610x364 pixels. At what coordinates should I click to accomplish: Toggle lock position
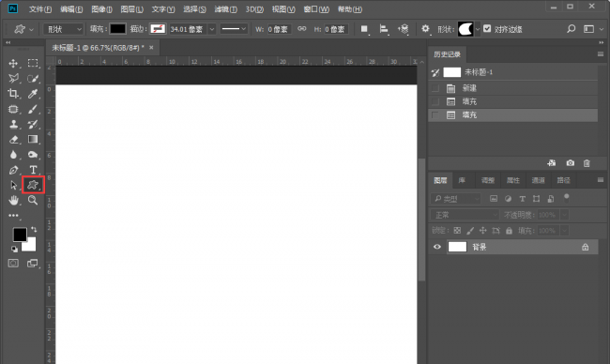(x=482, y=231)
